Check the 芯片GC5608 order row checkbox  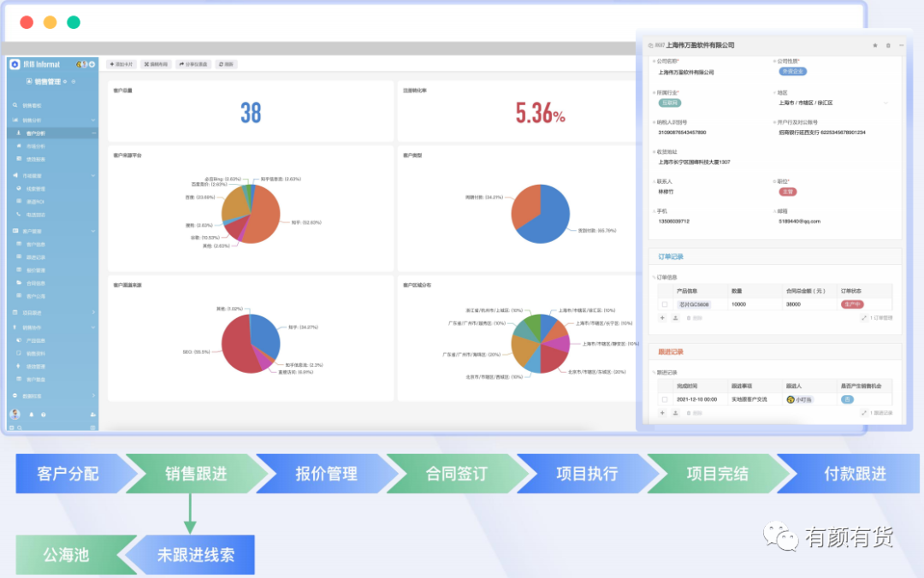click(x=665, y=304)
